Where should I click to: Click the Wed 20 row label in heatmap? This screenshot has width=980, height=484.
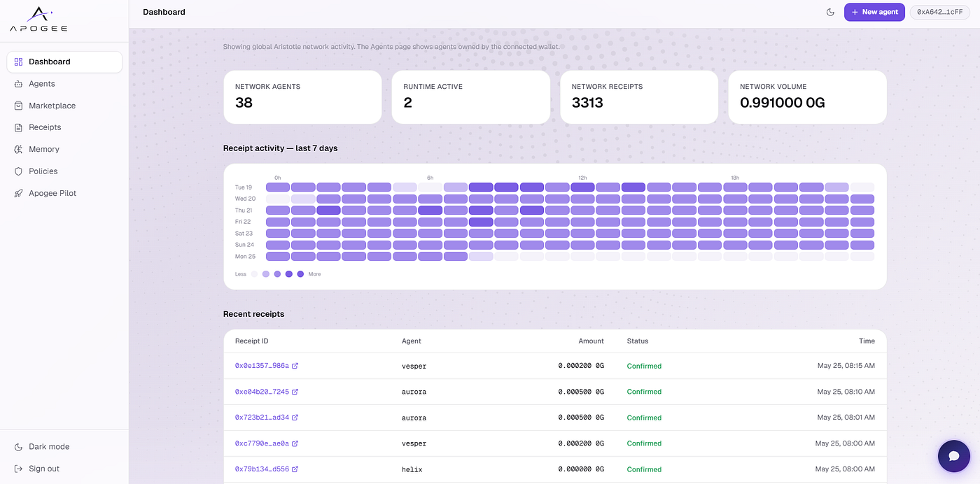245,199
